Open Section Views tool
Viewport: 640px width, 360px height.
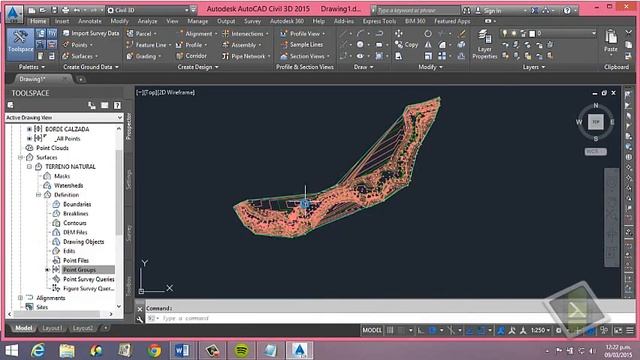pyautogui.click(x=305, y=56)
